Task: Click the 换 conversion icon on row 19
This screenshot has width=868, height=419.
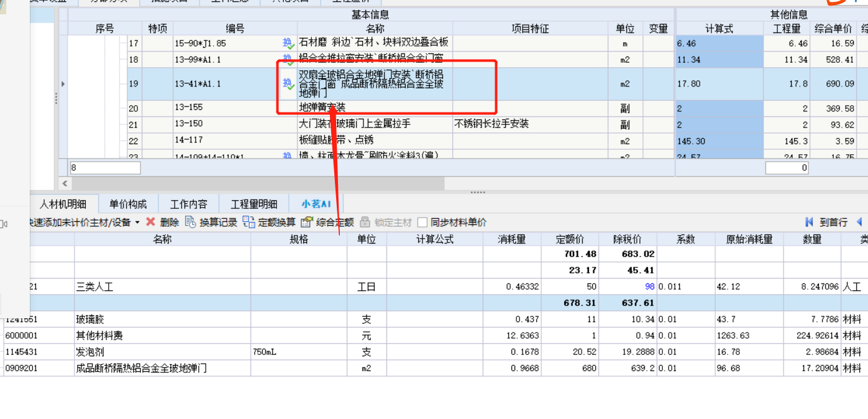Action: click(x=288, y=84)
